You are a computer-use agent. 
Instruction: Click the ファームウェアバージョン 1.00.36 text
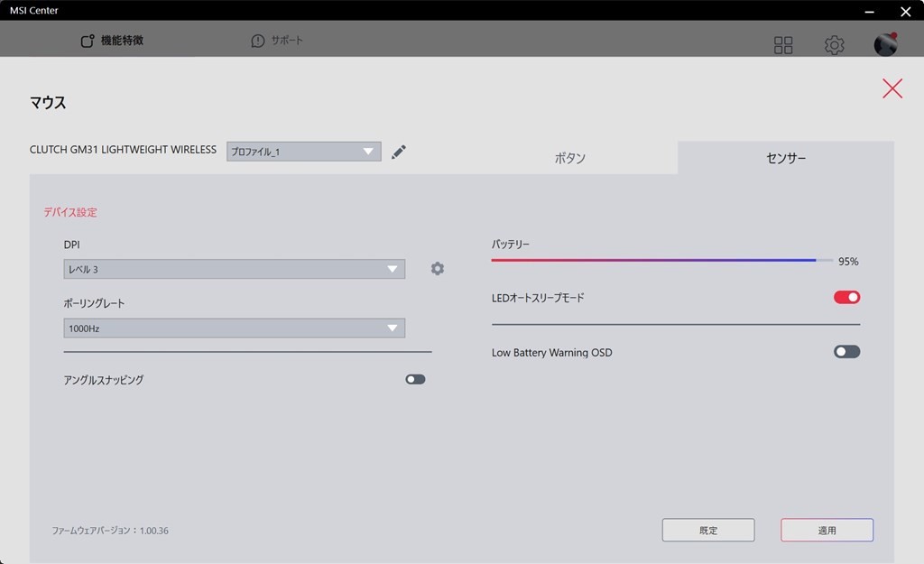pyautogui.click(x=110, y=531)
